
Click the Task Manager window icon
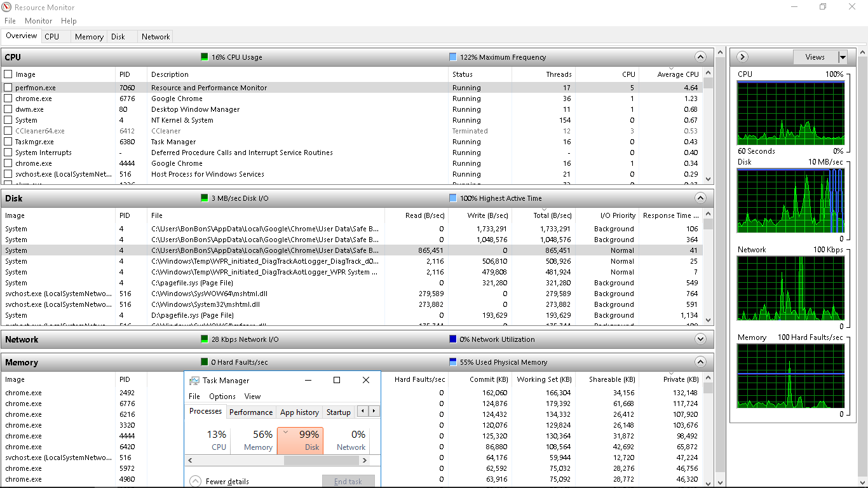(x=194, y=381)
